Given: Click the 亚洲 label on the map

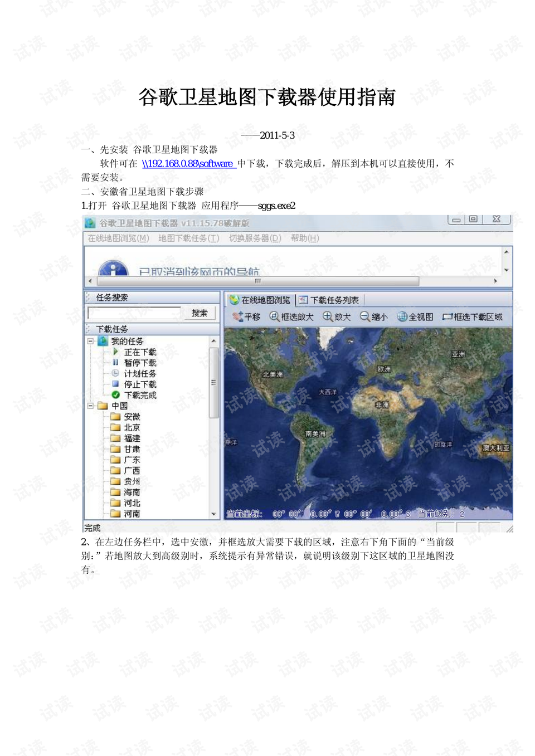Looking at the screenshot, I should click(x=458, y=354).
